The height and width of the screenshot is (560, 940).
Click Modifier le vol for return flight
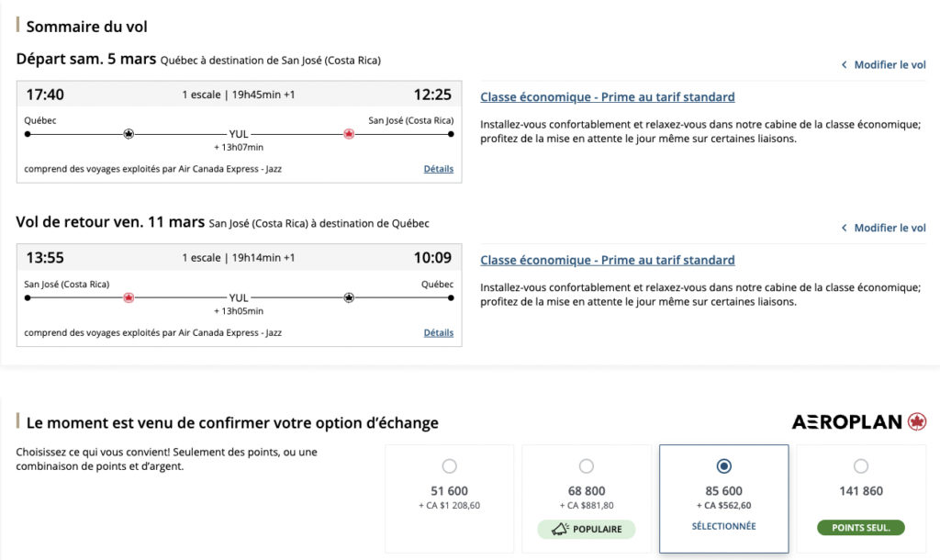tap(890, 228)
